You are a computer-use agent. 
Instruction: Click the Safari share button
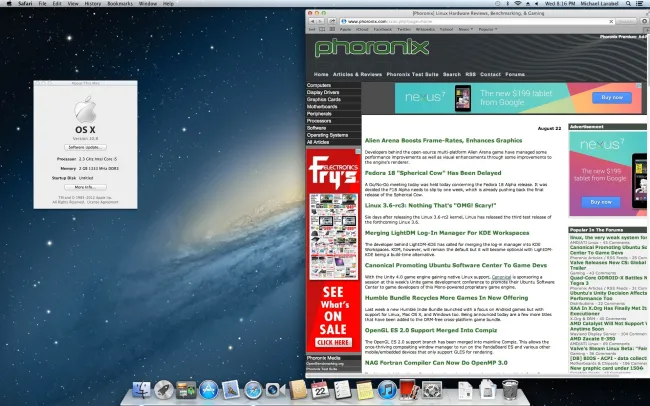click(x=332, y=21)
